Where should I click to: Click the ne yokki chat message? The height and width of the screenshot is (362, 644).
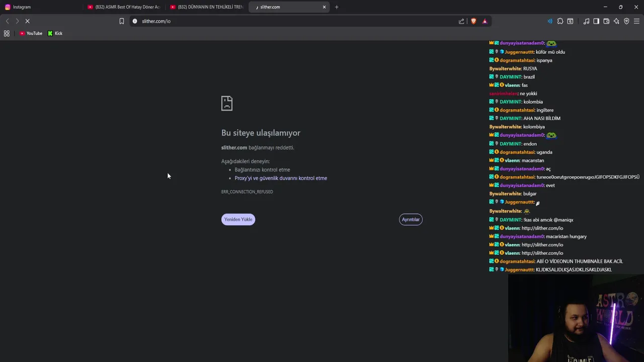(513, 94)
